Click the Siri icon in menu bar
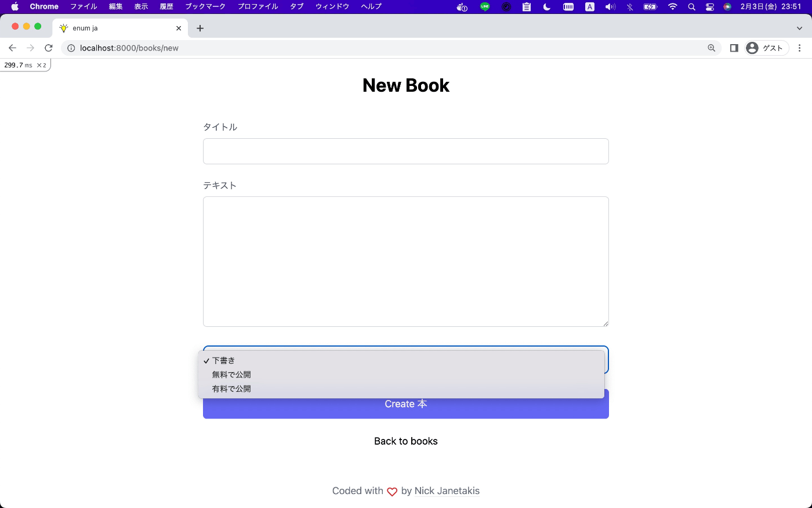The height and width of the screenshot is (508, 812). tap(727, 7)
